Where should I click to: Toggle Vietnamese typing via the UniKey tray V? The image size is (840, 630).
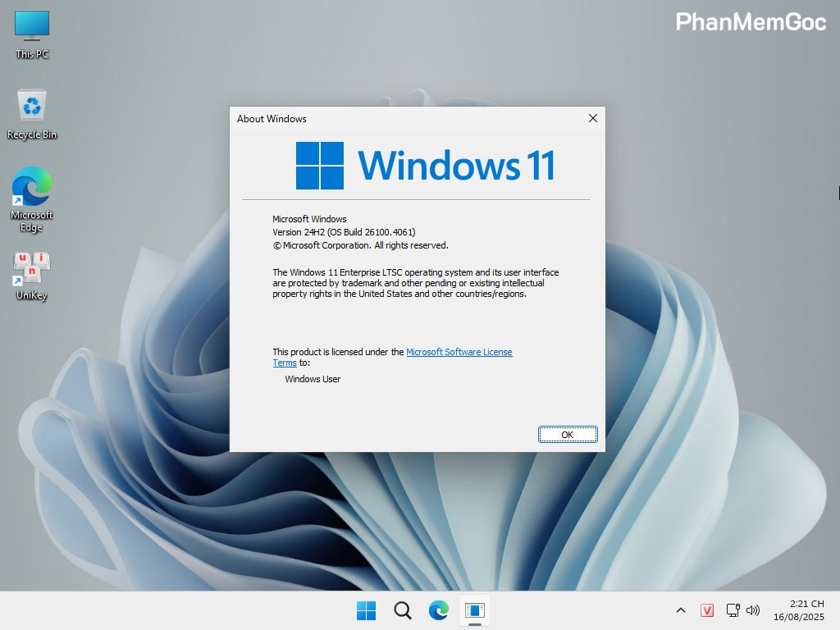pos(706,610)
